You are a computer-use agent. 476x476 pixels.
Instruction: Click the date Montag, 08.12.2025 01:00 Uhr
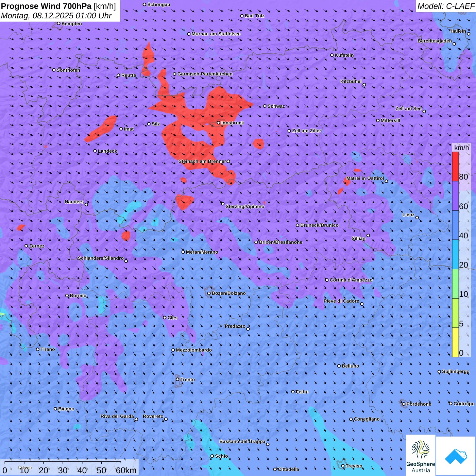(56, 16)
